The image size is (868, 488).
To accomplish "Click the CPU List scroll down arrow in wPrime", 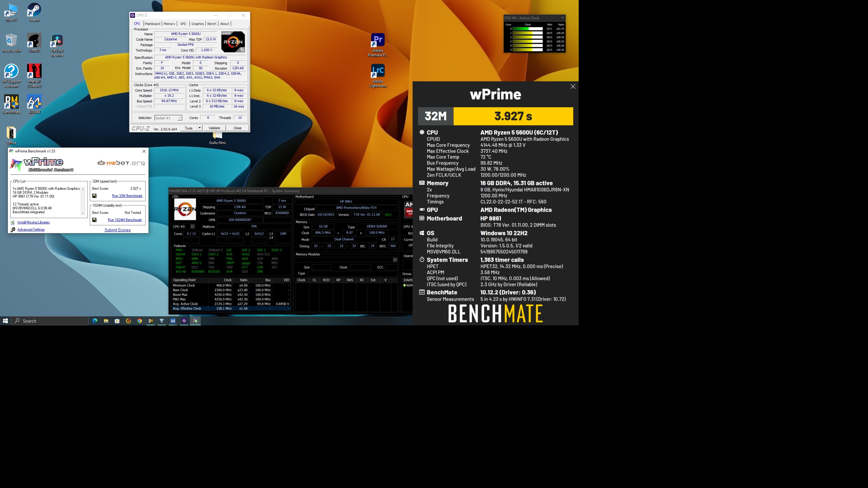I will pyautogui.click(x=83, y=213).
